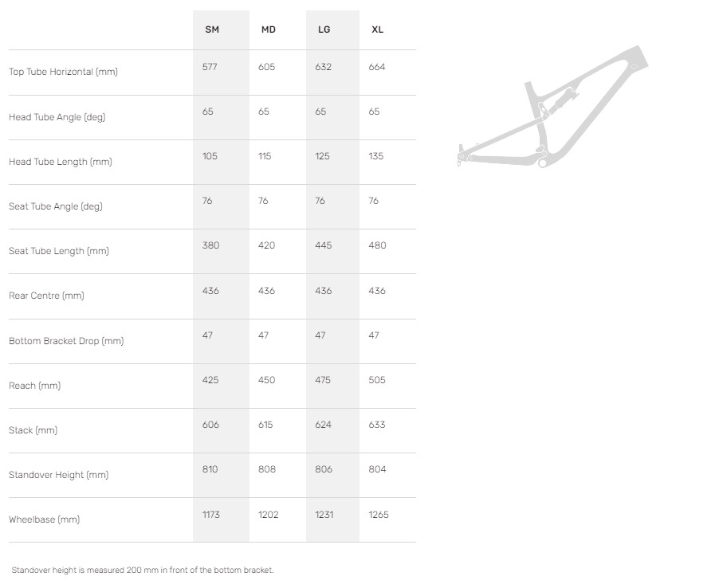The image size is (715, 588).
Task: Click the bike frame diagram image
Action: 552,112
